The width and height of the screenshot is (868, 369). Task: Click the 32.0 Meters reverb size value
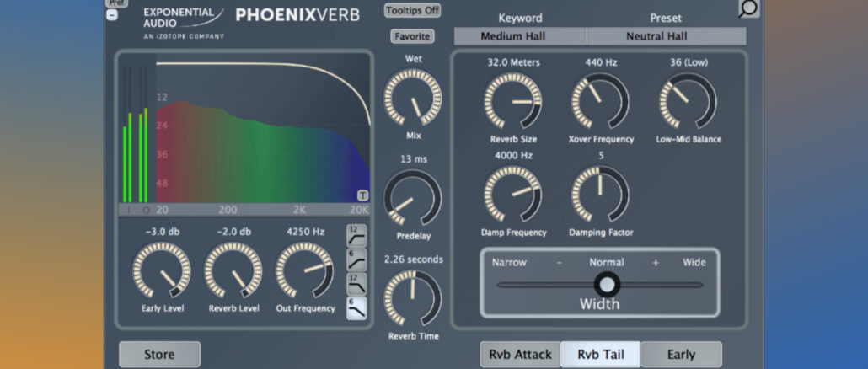click(x=513, y=62)
